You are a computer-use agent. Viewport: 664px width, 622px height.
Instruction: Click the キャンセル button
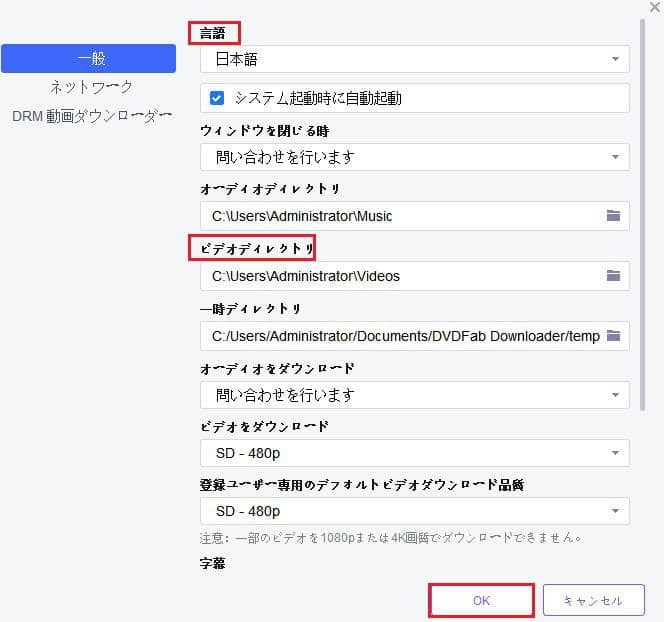[593, 601]
